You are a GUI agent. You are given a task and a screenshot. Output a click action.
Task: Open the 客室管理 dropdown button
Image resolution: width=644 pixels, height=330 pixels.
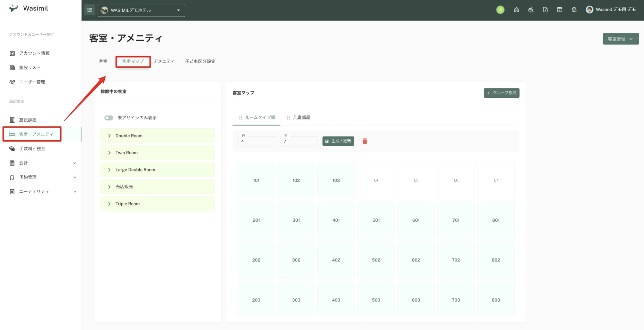click(x=620, y=39)
